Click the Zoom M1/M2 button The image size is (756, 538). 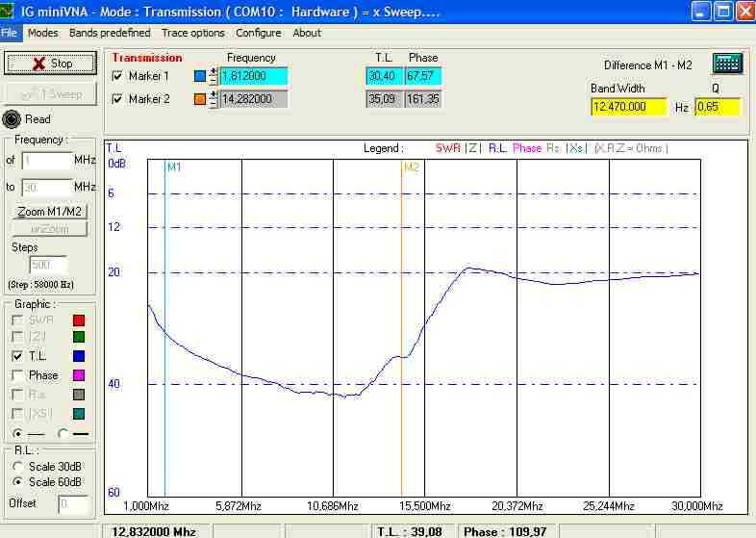pyautogui.click(x=50, y=211)
